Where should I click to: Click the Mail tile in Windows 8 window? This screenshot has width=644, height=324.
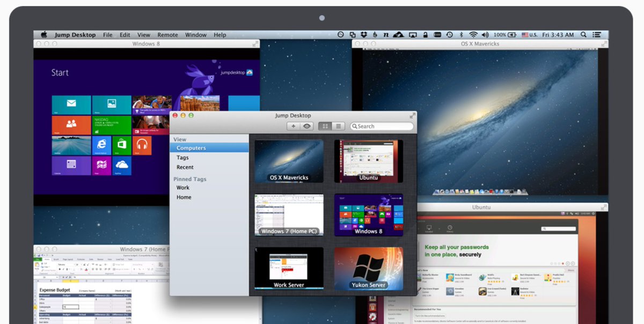[71, 105]
